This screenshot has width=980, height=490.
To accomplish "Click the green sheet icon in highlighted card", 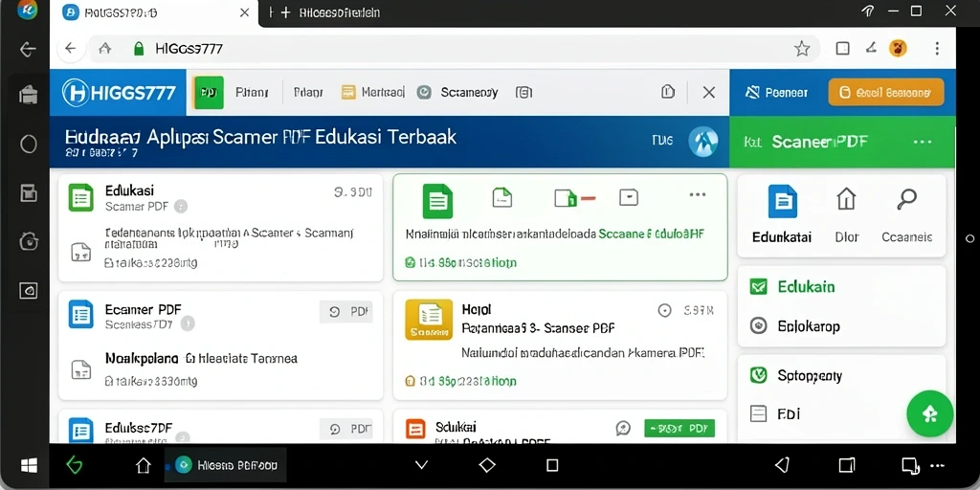I will 437,201.
